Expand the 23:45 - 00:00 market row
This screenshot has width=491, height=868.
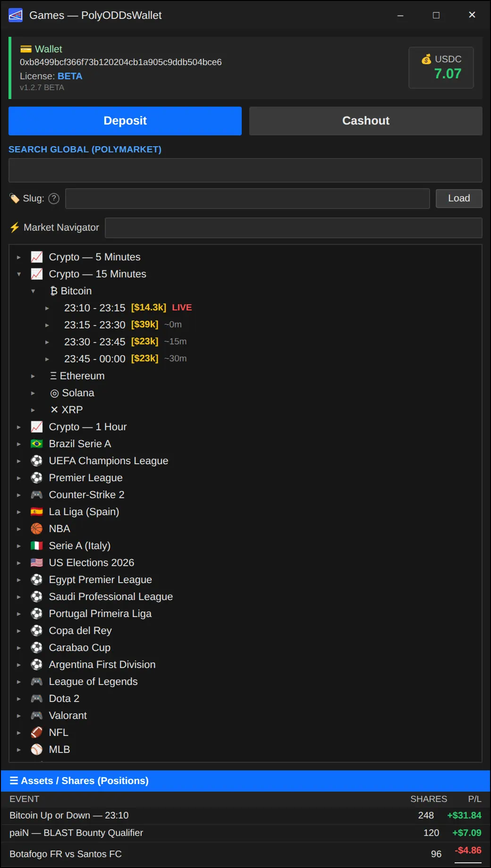47,359
